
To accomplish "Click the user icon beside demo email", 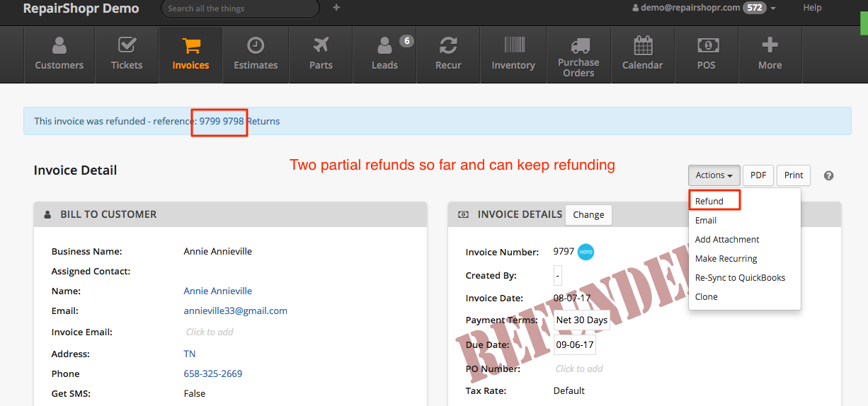I will (636, 8).
